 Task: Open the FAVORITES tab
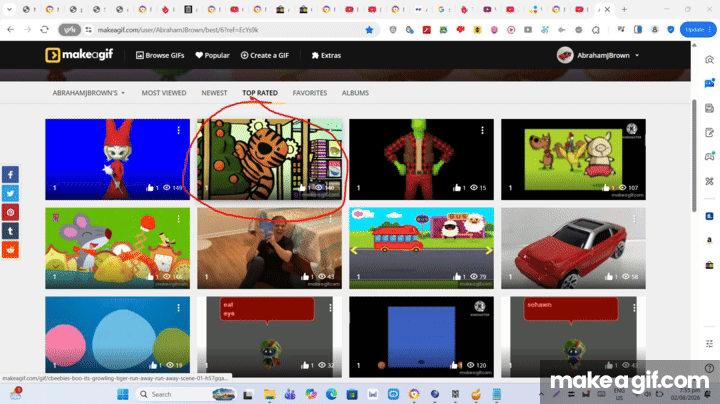310,93
